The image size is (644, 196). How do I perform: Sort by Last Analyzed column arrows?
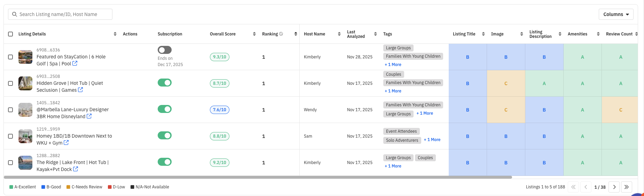[375, 34]
